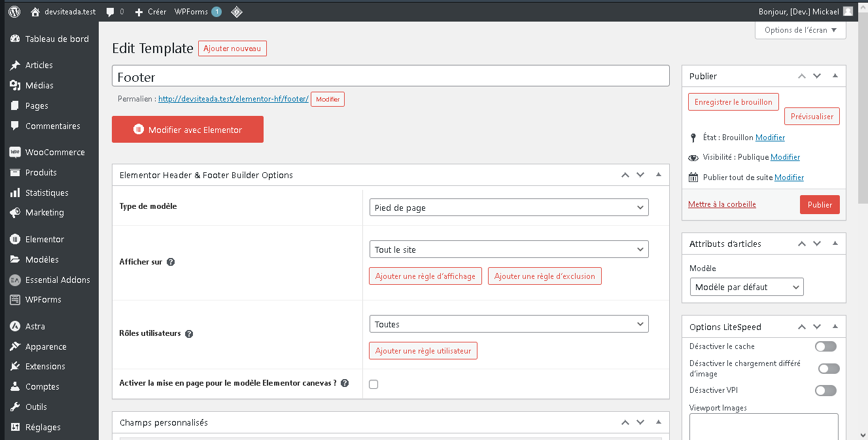Expand Options de l'écran panel
This screenshot has height=440, width=868.
(800, 30)
